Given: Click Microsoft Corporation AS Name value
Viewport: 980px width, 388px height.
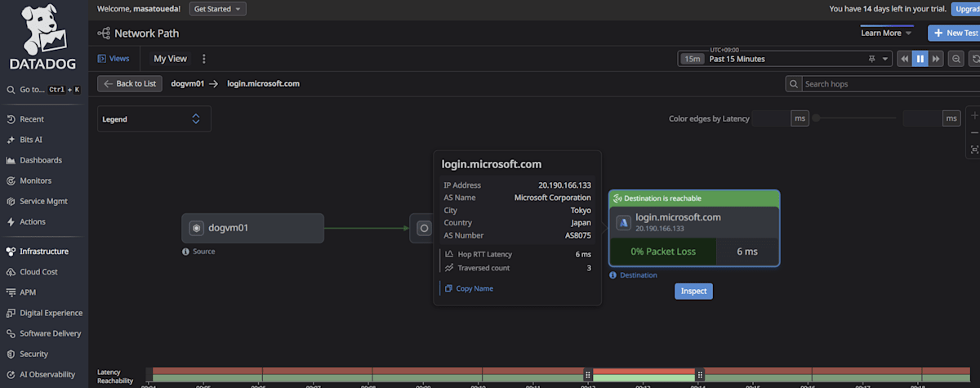Looking at the screenshot, I should [x=552, y=198].
